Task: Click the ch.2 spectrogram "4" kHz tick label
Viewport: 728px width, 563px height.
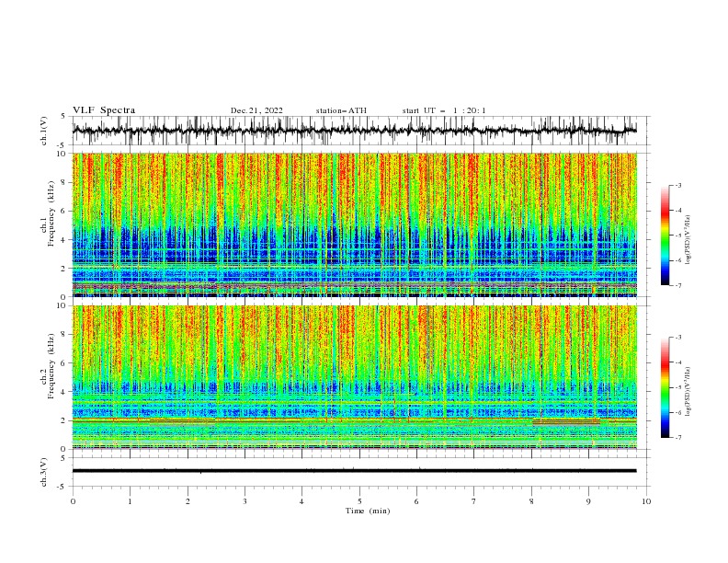Action: click(64, 392)
